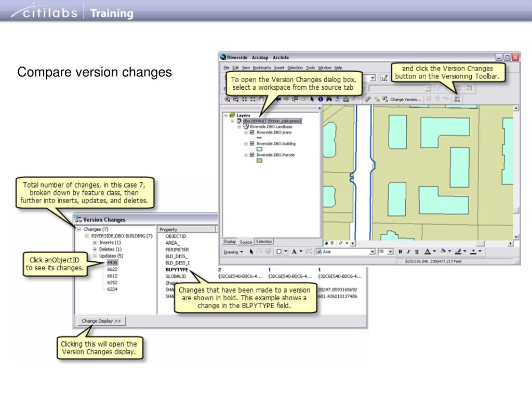Screen dimensions: 532x399
Task: Open the Arial font name dropdown
Action: [373, 251]
